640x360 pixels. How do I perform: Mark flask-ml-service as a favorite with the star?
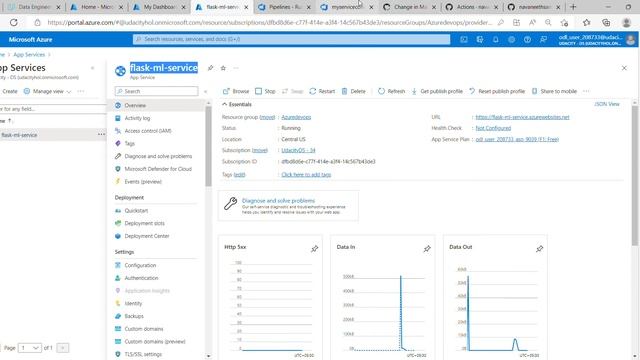click(x=223, y=68)
